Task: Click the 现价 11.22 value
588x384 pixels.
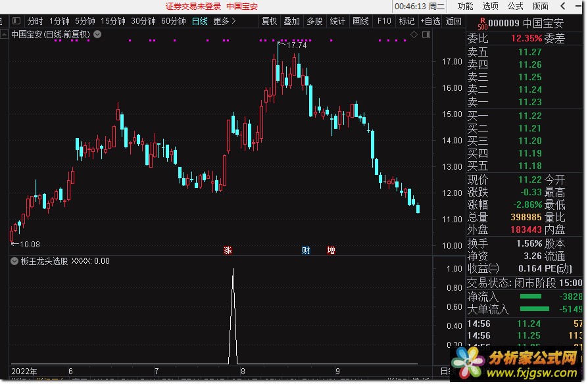Action: pos(530,180)
